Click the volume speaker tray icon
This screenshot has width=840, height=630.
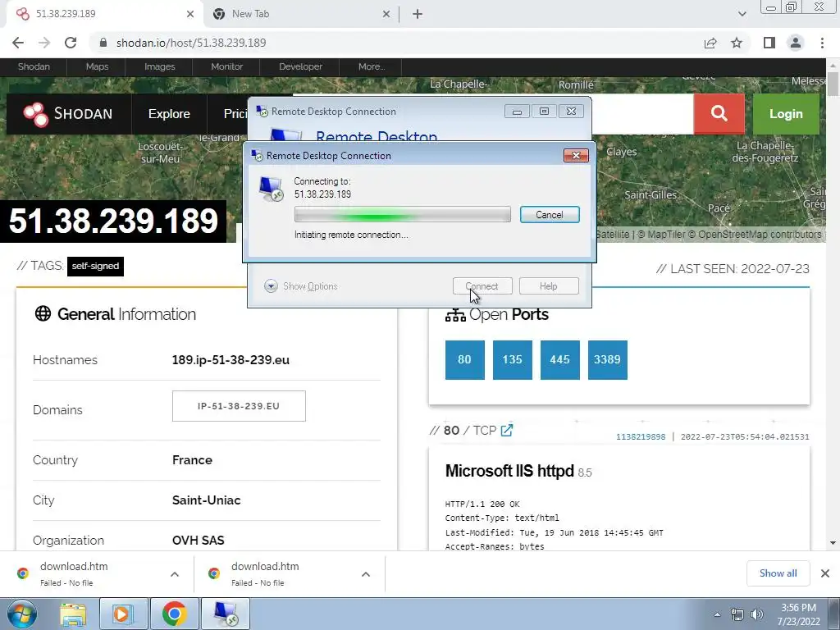coord(757,614)
